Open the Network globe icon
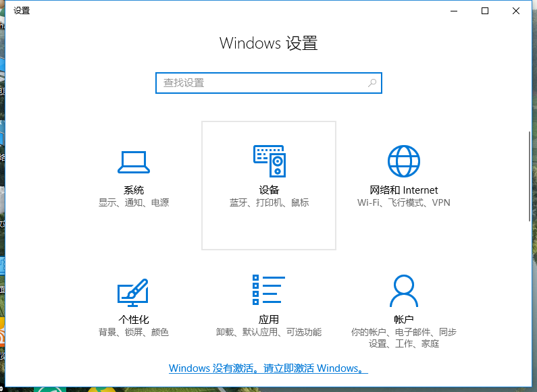Image resolution: width=537 pixels, height=392 pixels. click(404, 162)
